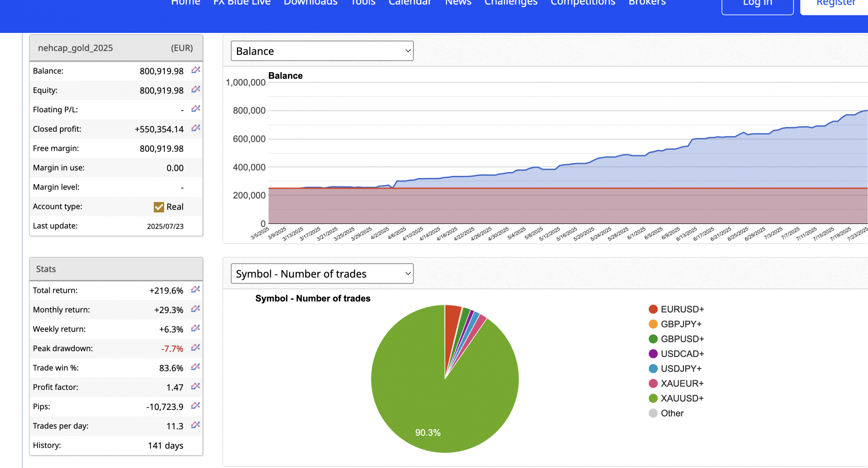
Task: Click chart icon beside Profit factor
Action: point(195,386)
